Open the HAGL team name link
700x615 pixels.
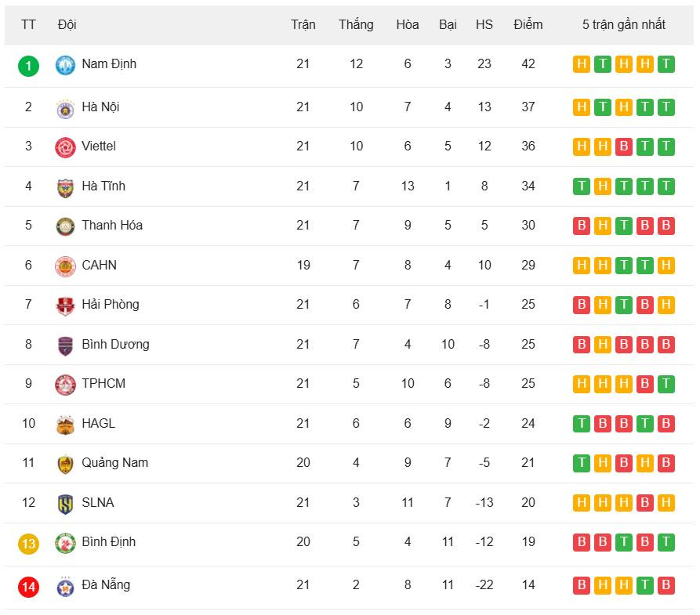coord(98,423)
